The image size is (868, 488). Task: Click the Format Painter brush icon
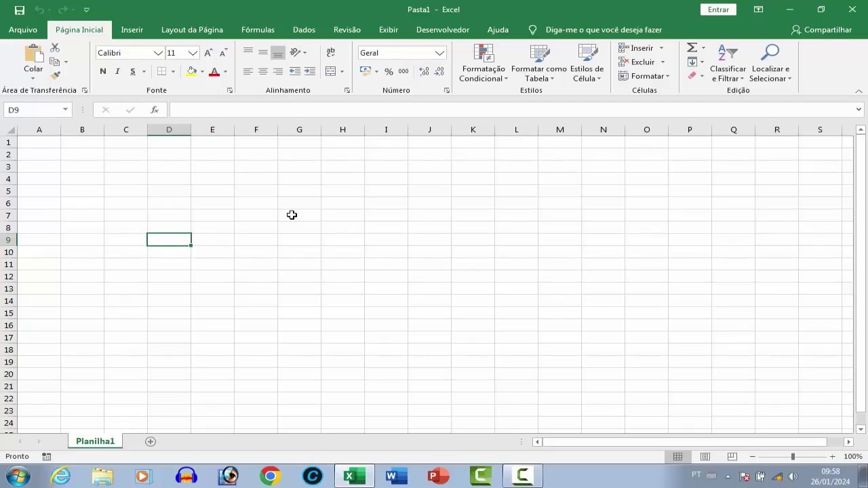[55, 75]
